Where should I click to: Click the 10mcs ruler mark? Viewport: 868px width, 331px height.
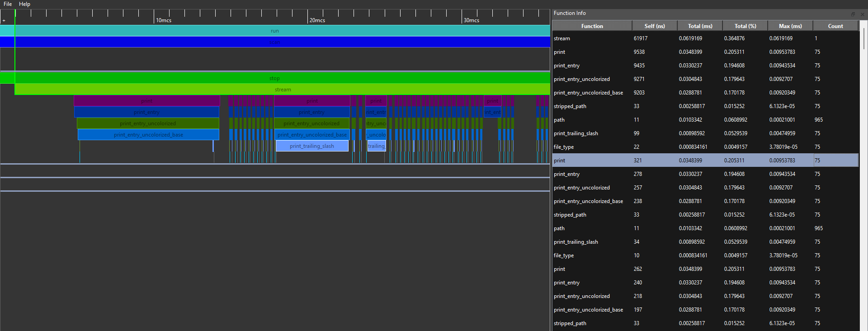tap(163, 20)
